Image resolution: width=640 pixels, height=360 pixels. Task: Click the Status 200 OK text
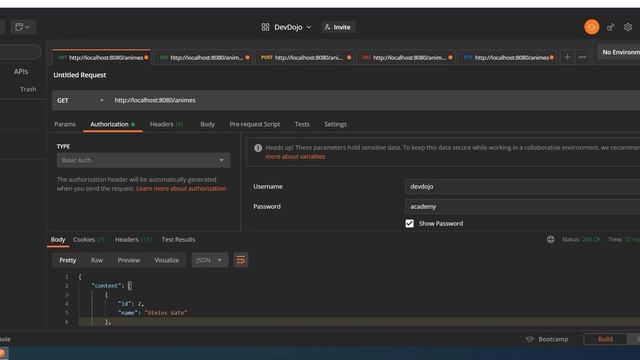(x=582, y=240)
